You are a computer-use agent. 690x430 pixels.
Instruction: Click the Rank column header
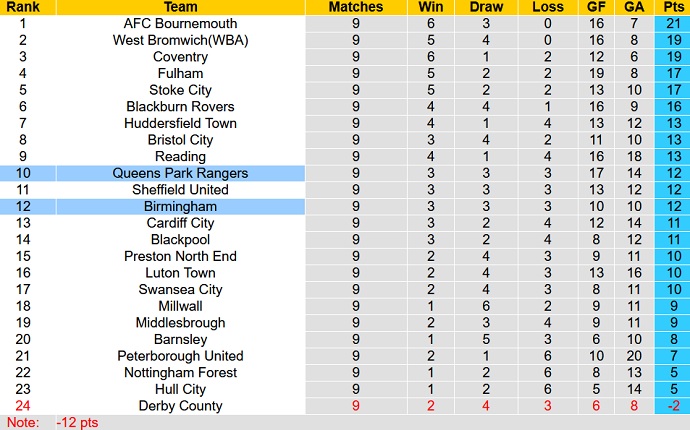coord(23,7)
